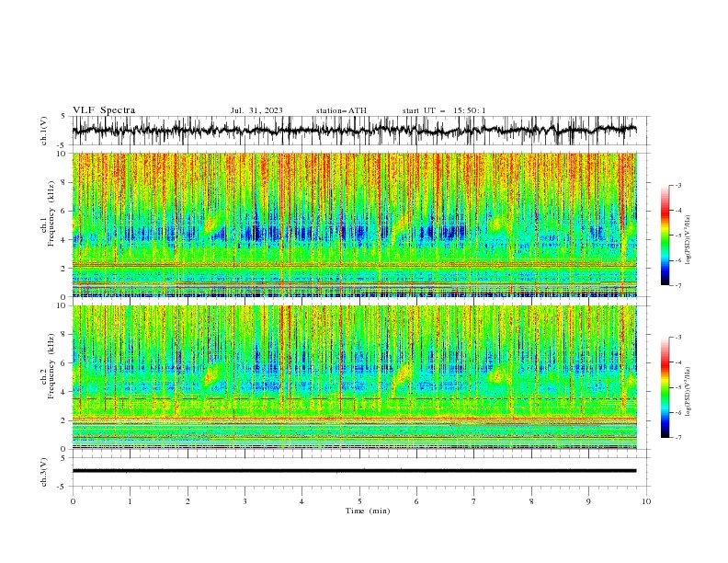Click the ch.2 "Frequency (kHz)" axis label
728x563 pixels.
[x=52, y=366]
